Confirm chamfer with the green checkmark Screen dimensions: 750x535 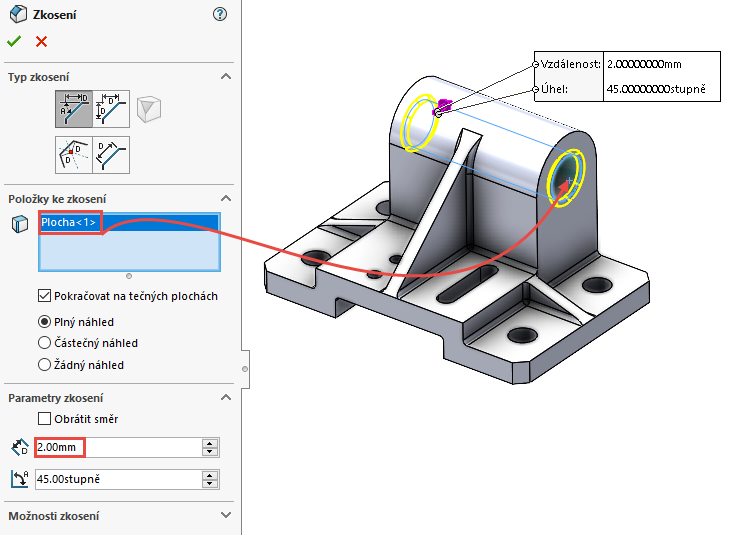(14, 42)
